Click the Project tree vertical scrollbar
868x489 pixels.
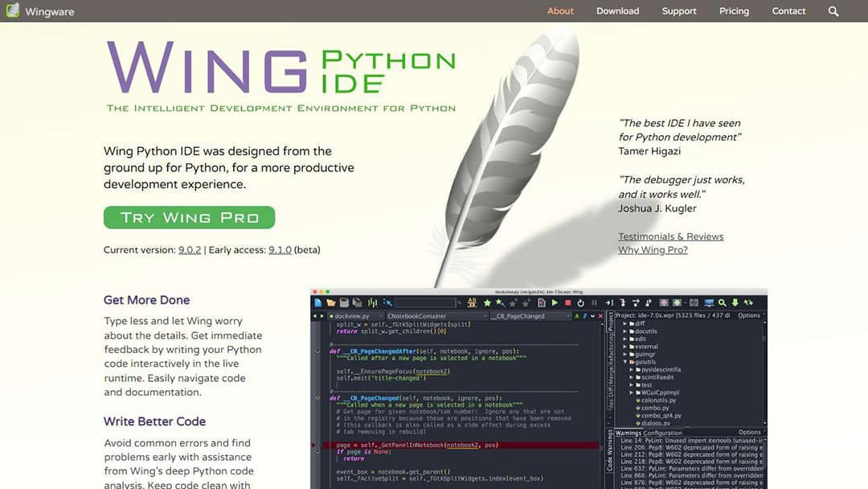point(765,372)
